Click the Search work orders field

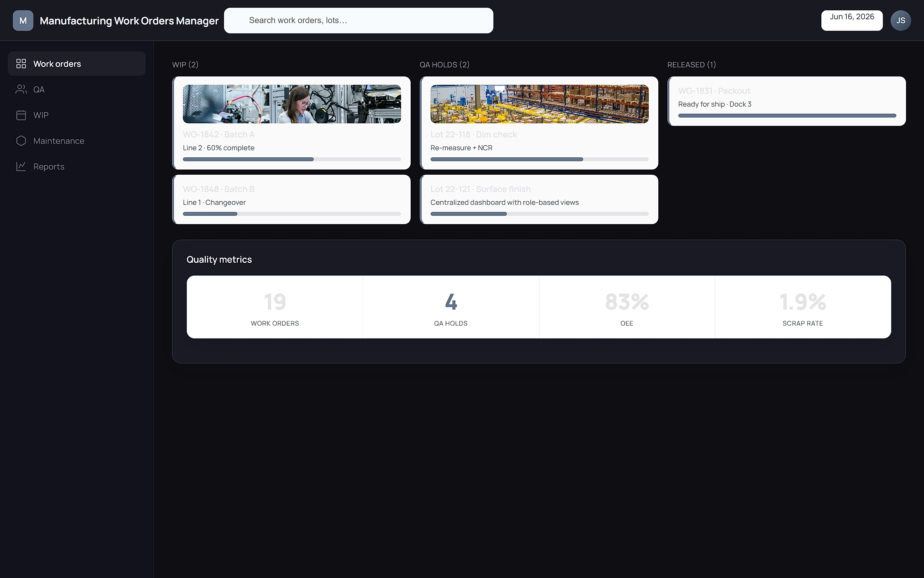click(x=358, y=21)
